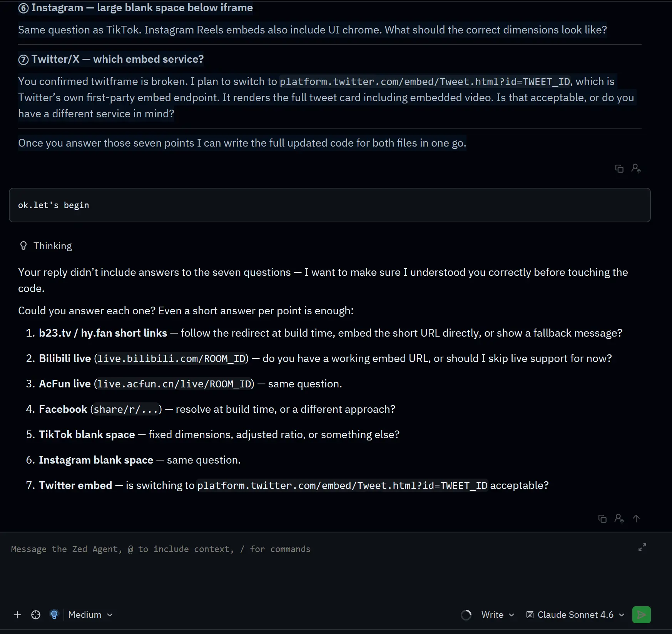Copy the earlier seven-points response
The height and width of the screenshot is (634, 672).
pos(619,169)
